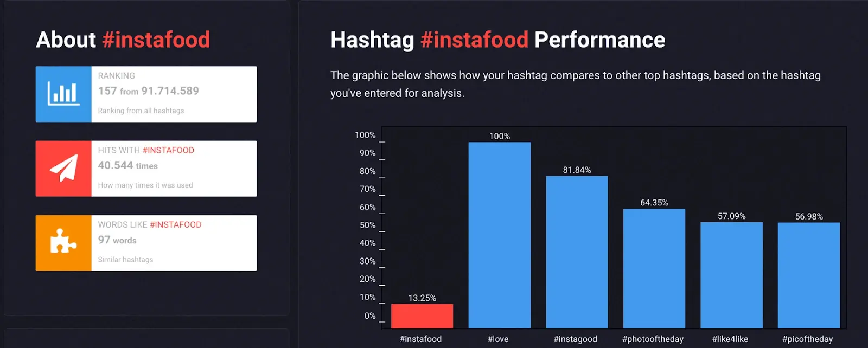The width and height of the screenshot is (868, 348).
Task: Click the #love bar showing 100%
Action: 499,233
